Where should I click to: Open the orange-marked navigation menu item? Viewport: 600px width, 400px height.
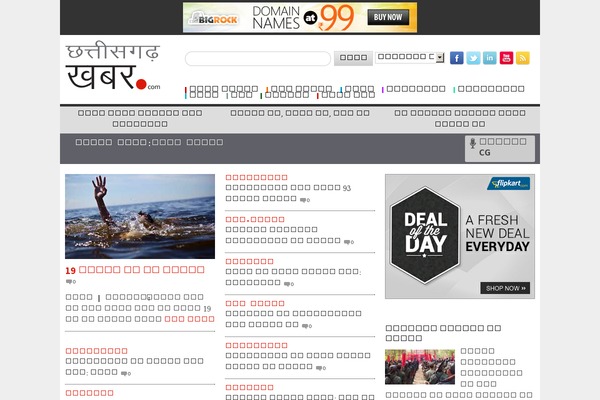(299, 89)
